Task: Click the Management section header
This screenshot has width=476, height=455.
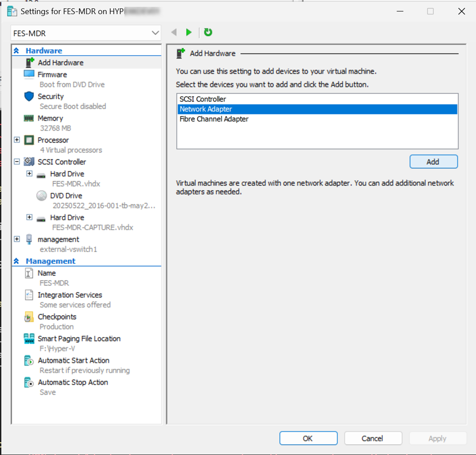Action: click(x=50, y=261)
